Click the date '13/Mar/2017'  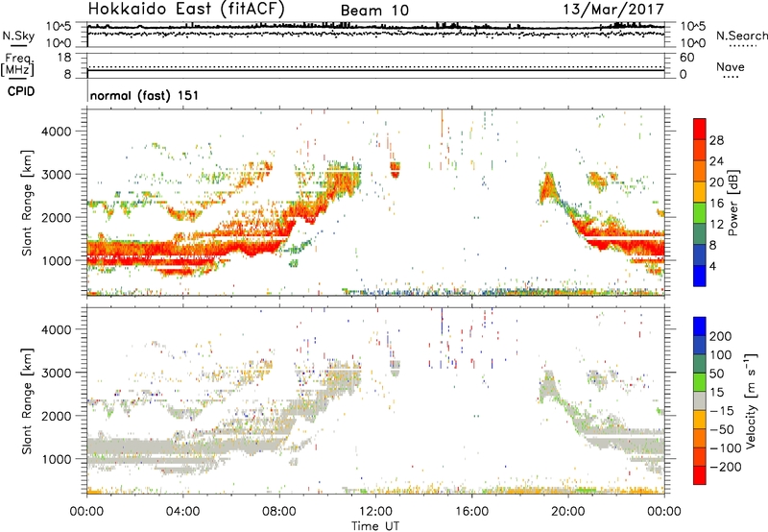(x=613, y=10)
